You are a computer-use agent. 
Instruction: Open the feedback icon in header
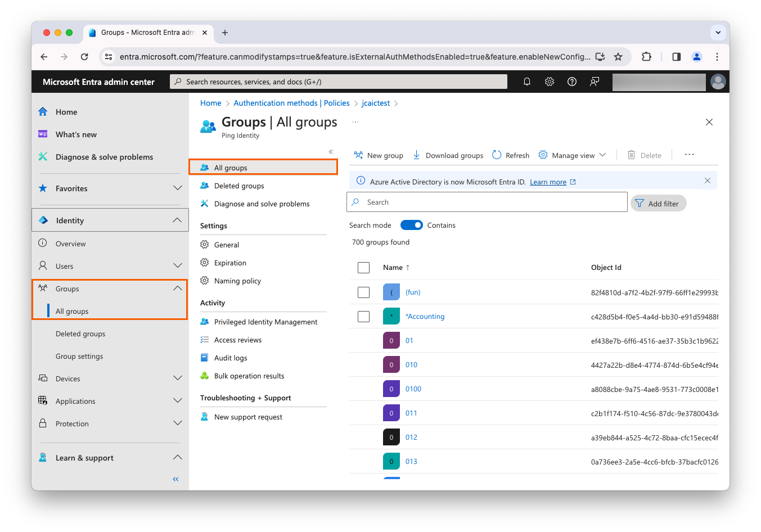pos(595,82)
